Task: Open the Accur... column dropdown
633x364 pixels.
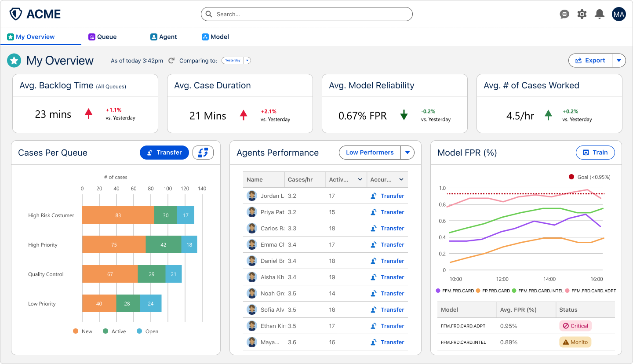Action: click(x=401, y=179)
